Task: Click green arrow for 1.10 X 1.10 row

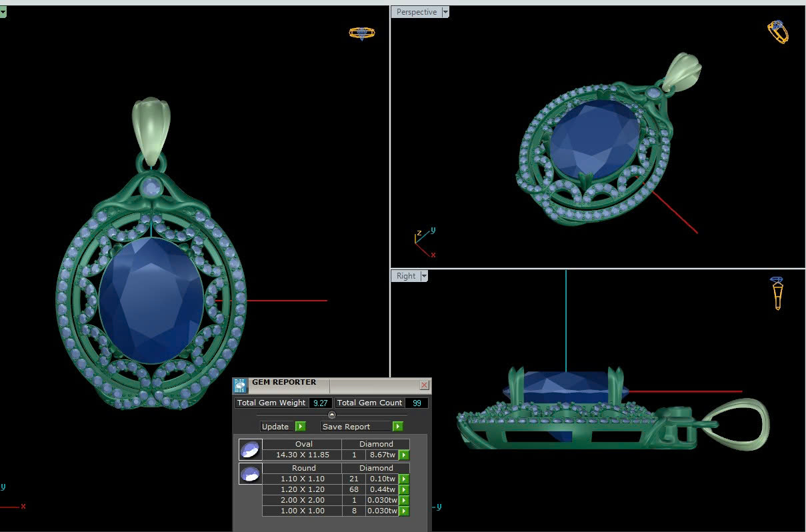Action: coord(404,479)
